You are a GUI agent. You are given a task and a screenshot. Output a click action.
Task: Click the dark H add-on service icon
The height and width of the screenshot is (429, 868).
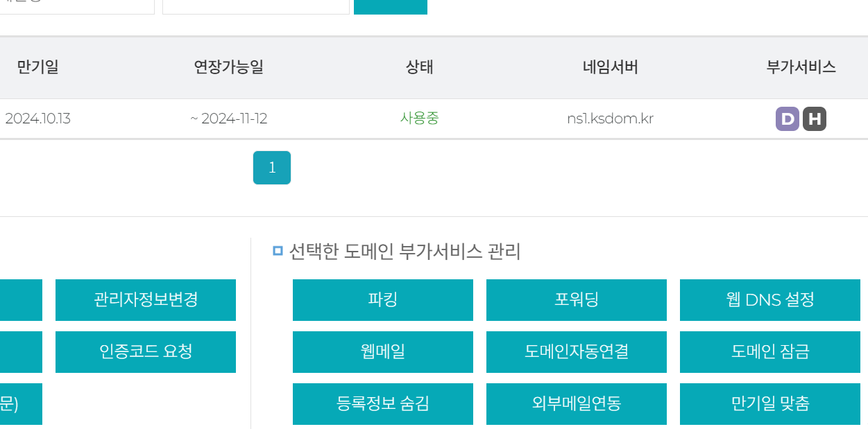815,119
